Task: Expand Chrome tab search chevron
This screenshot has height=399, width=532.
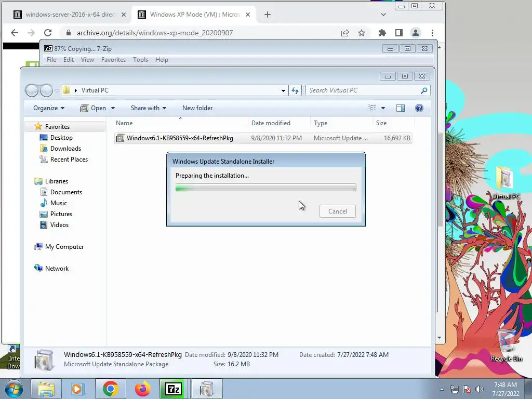Action: [x=383, y=15]
